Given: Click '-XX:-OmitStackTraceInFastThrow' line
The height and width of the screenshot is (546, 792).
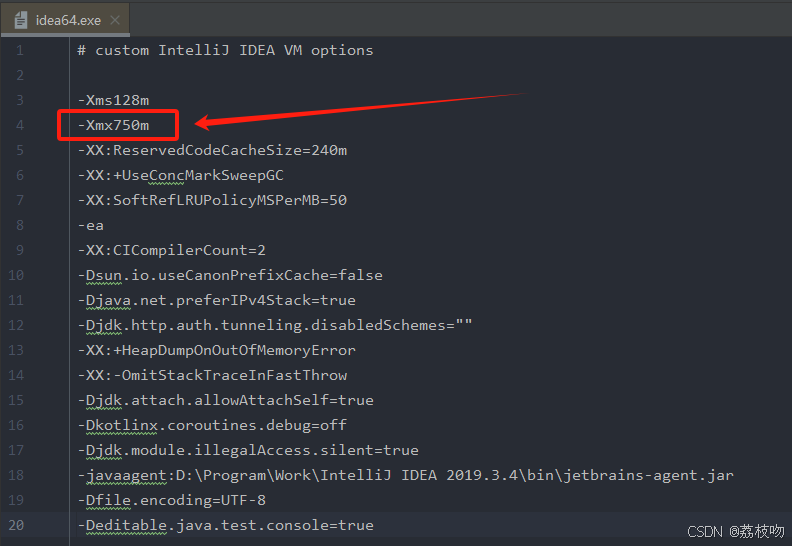Looking at the screenshot, I should (213, 375).
